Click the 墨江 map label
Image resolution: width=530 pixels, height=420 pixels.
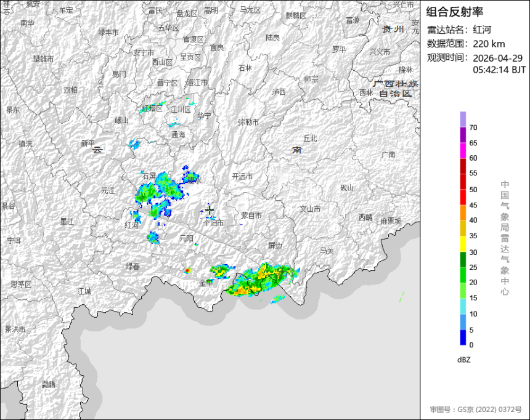click(67, 222)
